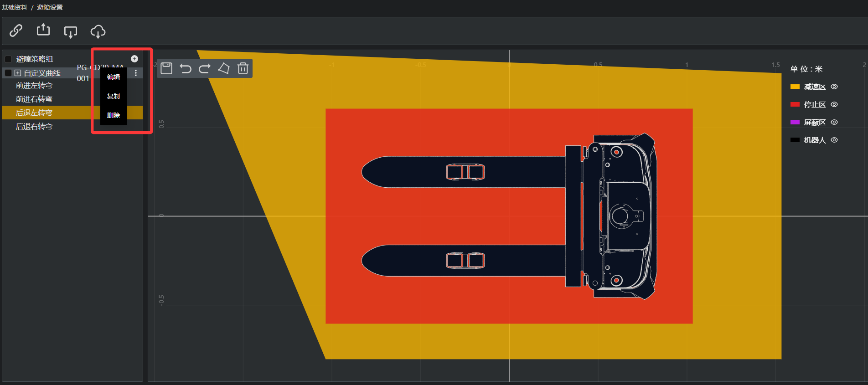The height and width of the screenshot is (385, 868).
Task: Choose 删除 in the context menu
Action: tap(114, 115)
